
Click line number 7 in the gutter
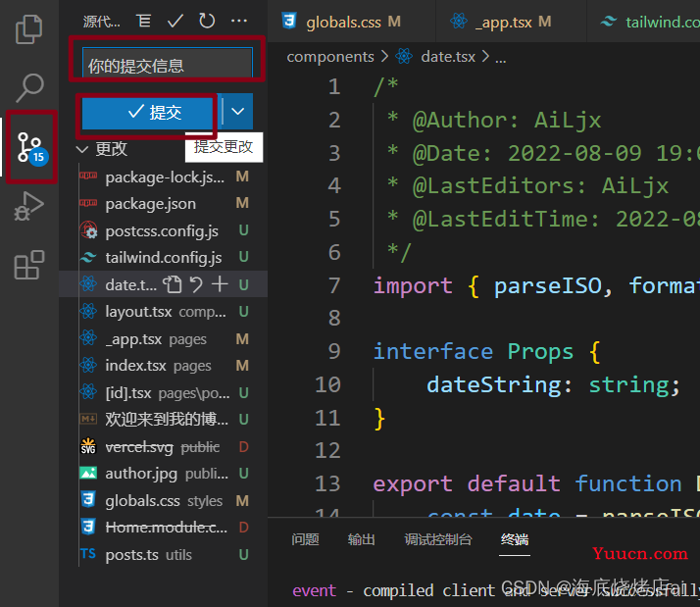(334, 286)
